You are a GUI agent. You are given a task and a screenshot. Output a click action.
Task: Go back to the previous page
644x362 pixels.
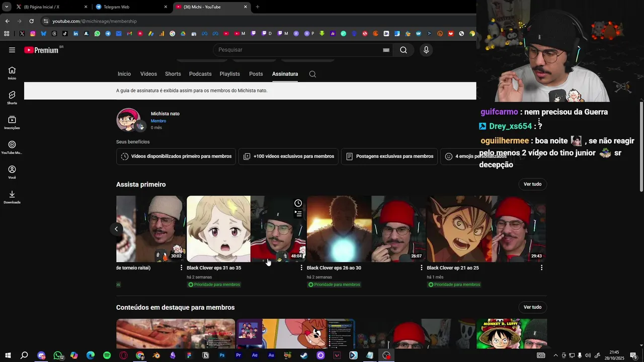(7, 21)
